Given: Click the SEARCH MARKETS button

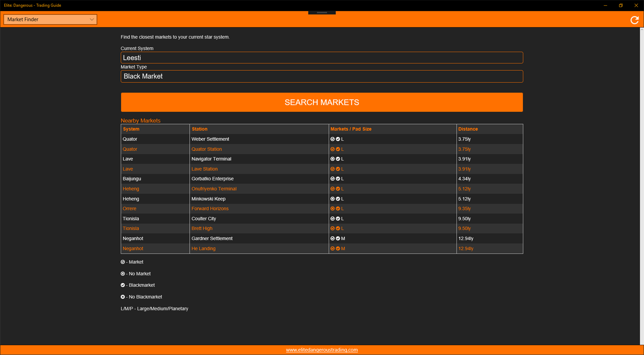Looking at the screenshot, I should [x=322, y=102].
